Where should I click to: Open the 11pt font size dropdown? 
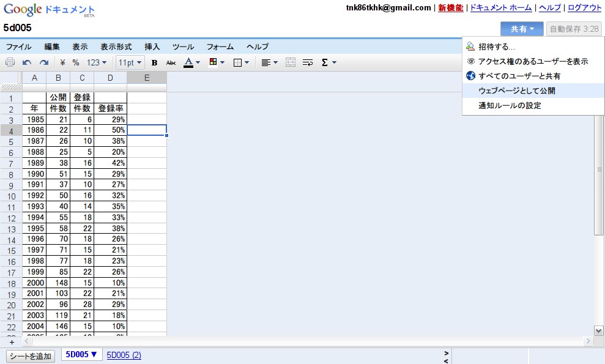click(x=129, y=62)
